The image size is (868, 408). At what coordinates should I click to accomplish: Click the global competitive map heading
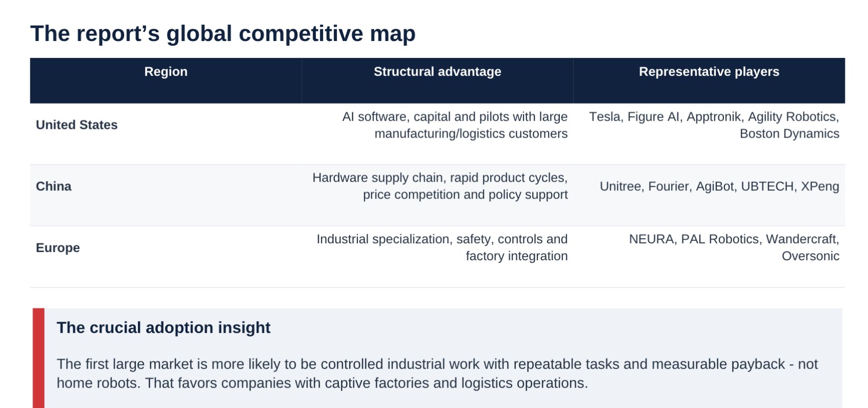pyautogui.click(x=223, y=33)
